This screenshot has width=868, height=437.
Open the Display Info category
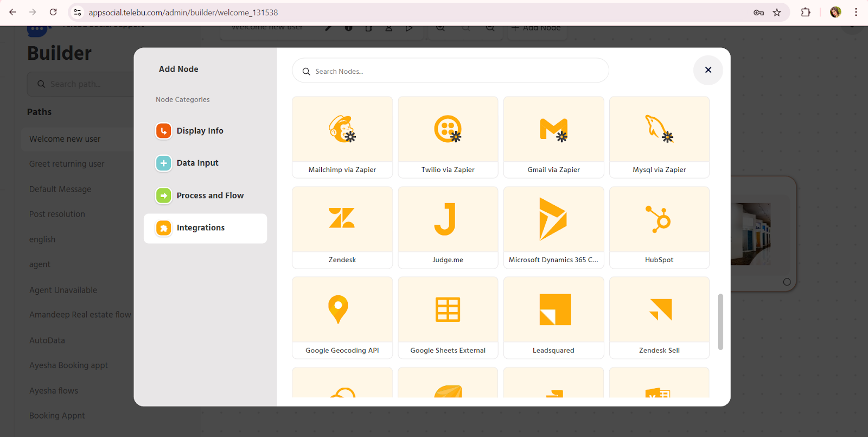point(200,131)
